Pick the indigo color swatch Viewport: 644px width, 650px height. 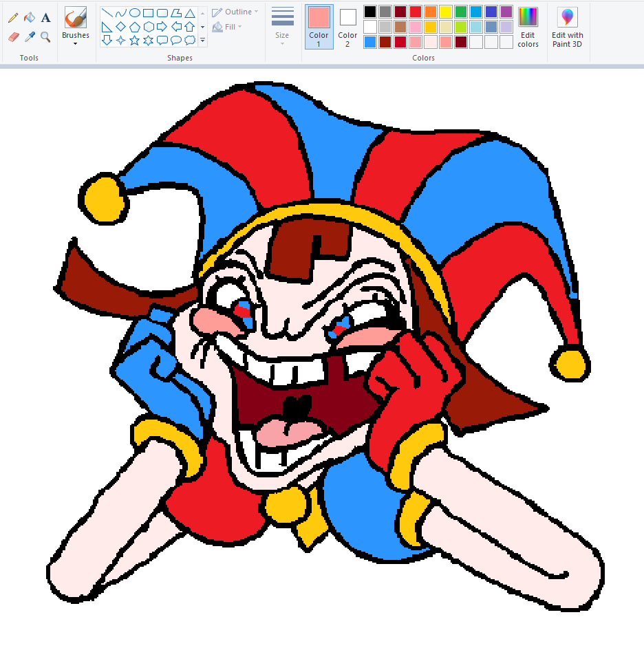click(x=491, y=12)
